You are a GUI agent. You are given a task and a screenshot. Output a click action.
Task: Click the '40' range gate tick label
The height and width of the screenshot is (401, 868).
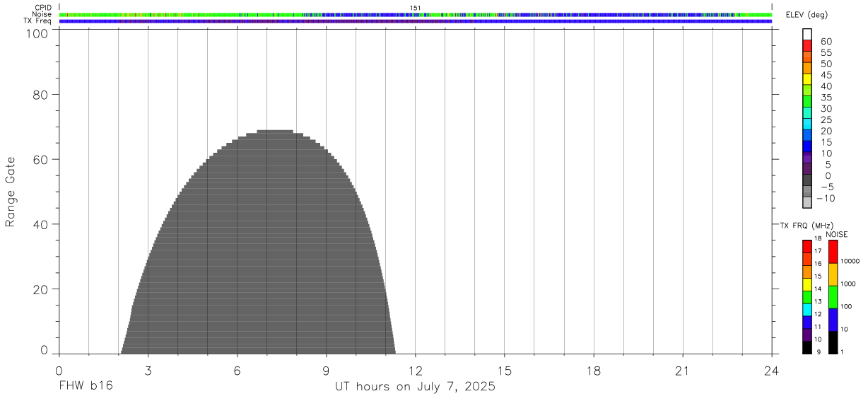(x=42, y=225)
